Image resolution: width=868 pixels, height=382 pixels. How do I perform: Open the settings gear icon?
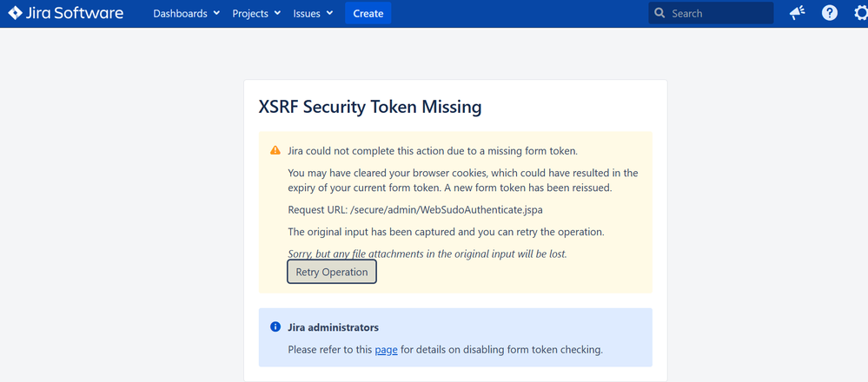click(861, 13)
